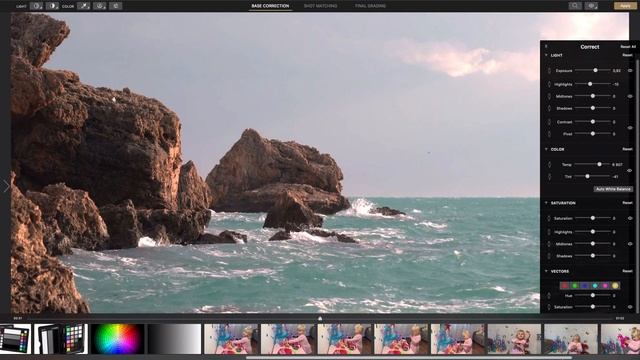
Task: Click the timeline playhead marker above filmstrip
Action: [x=320, y=318]
